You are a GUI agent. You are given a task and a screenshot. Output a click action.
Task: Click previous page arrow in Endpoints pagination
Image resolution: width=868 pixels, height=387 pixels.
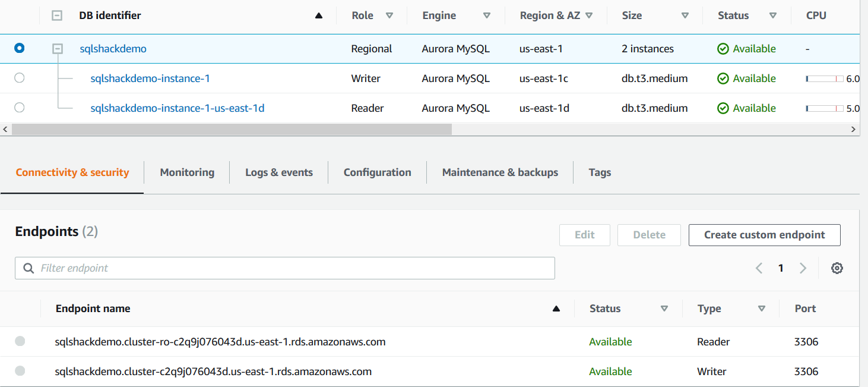[759, 268]
